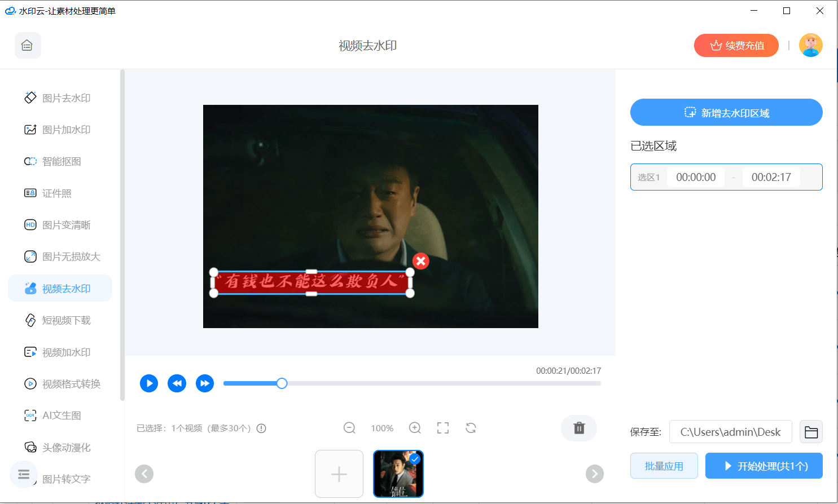This screenshot has height=504, width=838.
Task: Collapse the sidebar with hamburger icon
Action: point(24,474)
